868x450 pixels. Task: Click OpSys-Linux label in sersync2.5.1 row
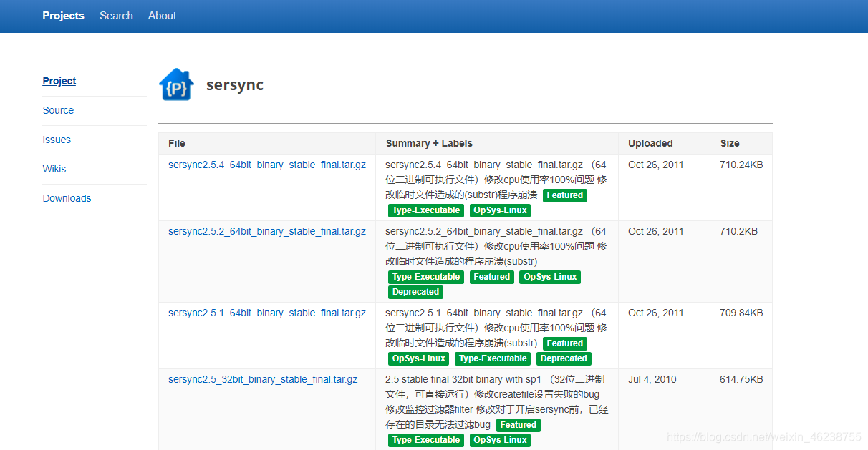pos(419,358)
